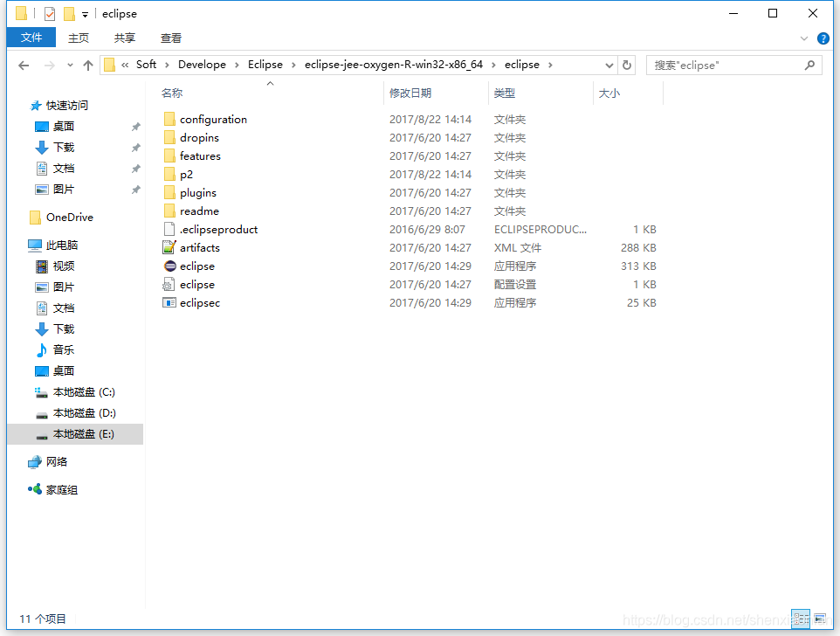Screen dimensions: 840x636
Task: Select the p2 folder icon
Action: click(x=169, y=174)
